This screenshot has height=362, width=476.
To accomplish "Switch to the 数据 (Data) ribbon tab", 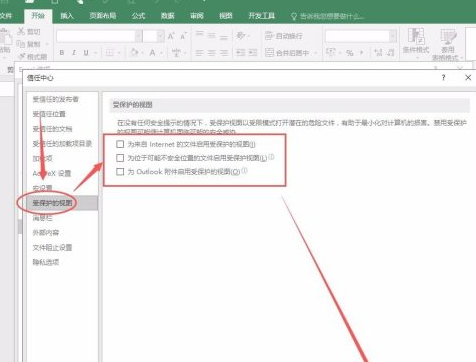I will point(167,15).
